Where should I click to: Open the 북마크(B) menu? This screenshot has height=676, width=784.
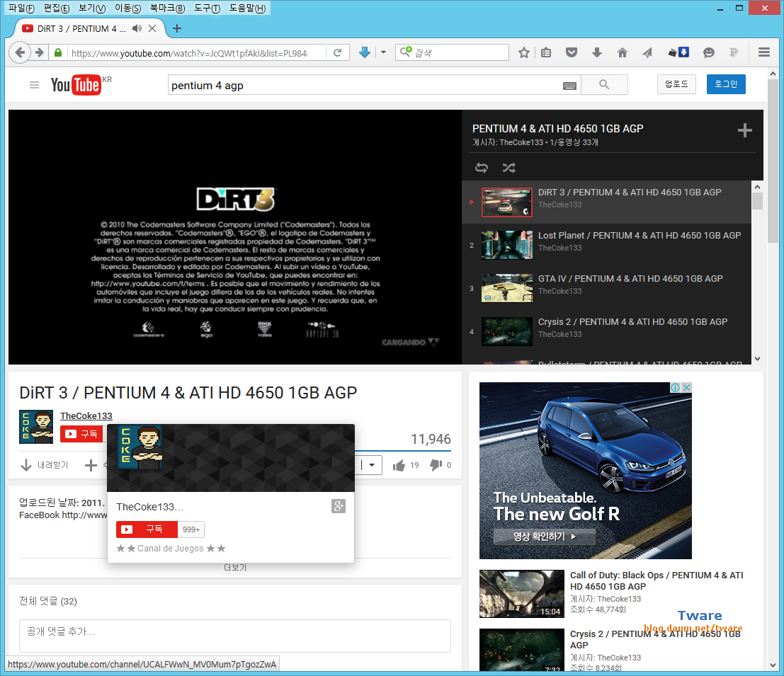point(167,8)
